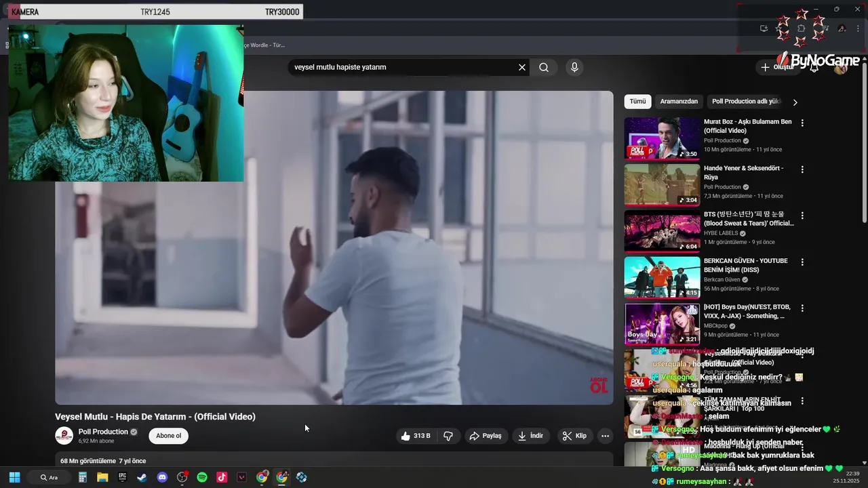Click inside the YouTube search field
Screen dimensions: 868x488
(403, 67)
